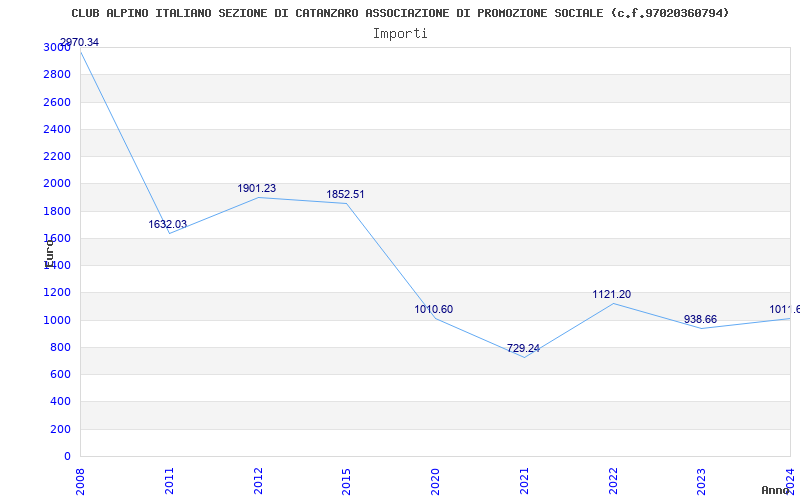Click the data label 1852.51
The height and width of the screenshot is (500, 800).
click(x=345, y=194)
